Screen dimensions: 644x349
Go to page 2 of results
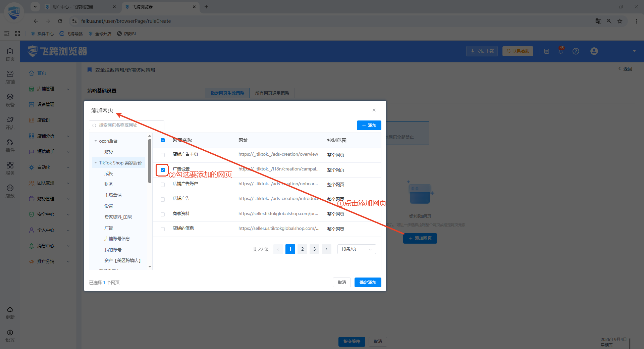(302, 249)
